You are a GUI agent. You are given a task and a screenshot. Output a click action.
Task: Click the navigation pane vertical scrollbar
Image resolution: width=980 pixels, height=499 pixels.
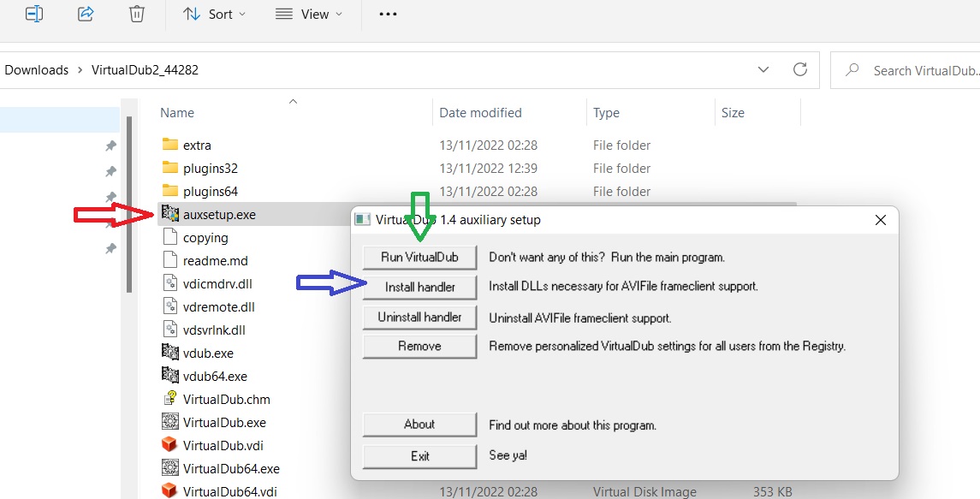(128, 204)
